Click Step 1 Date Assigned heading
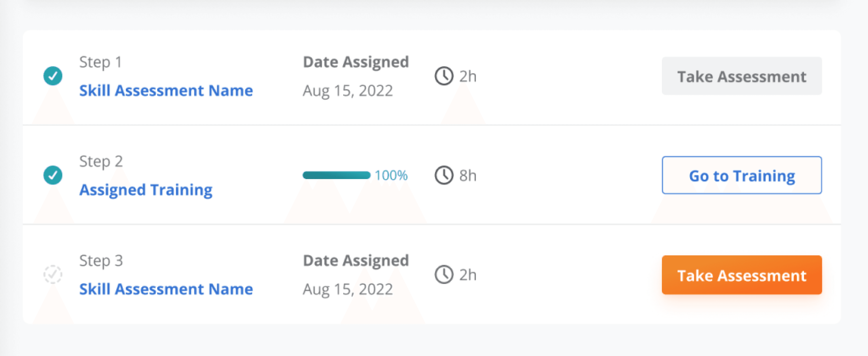Image resolution: width=868 pixels, height=356 pixels. tap(356, 62)
